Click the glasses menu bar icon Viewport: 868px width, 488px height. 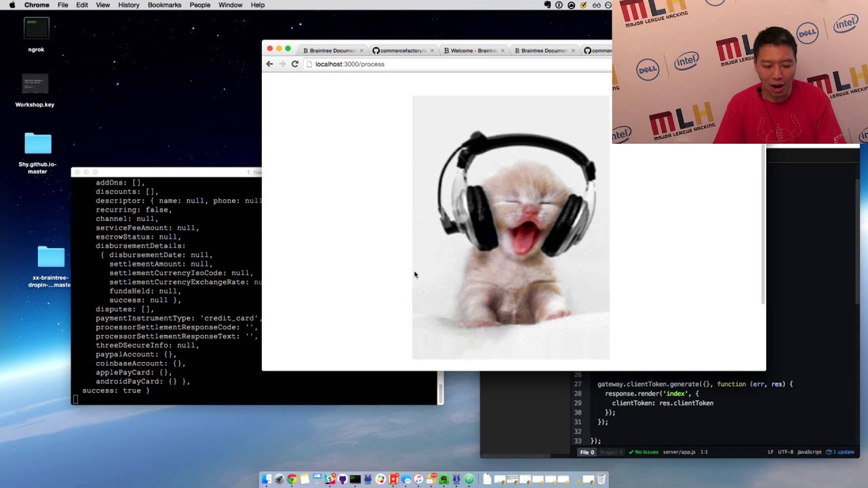(597, 5)
